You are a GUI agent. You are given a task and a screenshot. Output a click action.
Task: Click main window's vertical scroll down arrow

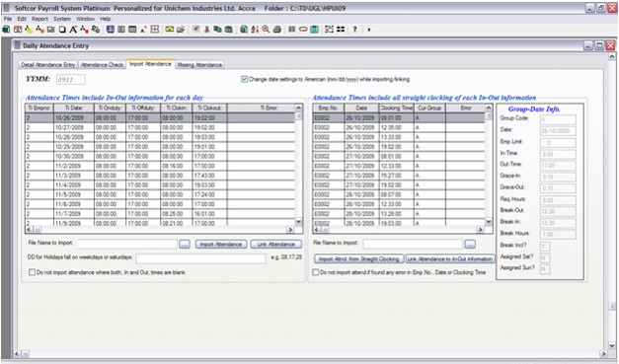point(611,346)
